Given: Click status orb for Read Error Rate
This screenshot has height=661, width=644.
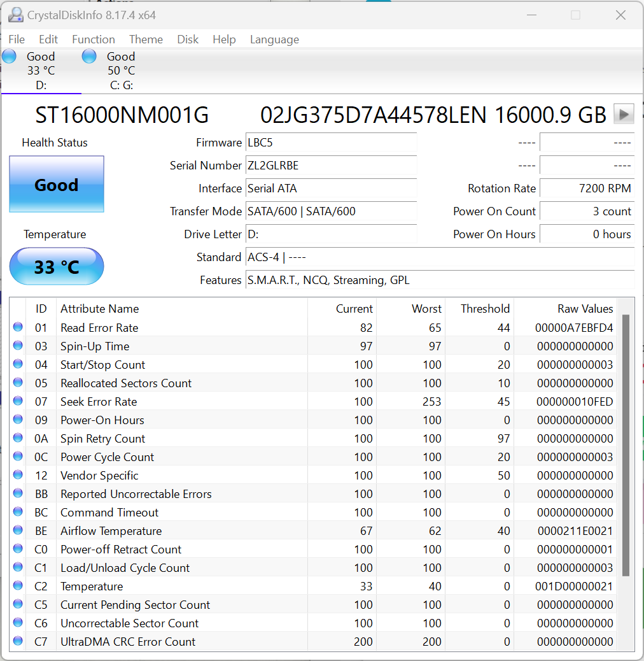Looking at the screenshot, I should click(x=18, y=327).
